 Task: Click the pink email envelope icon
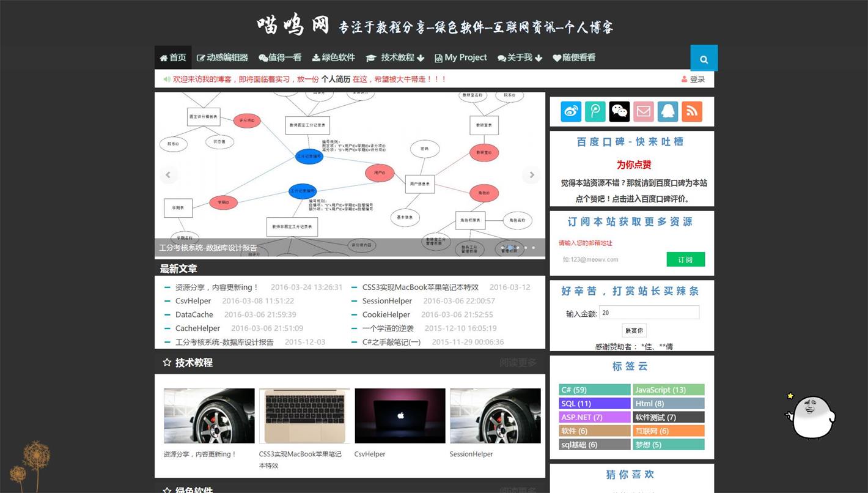pos(644,111)
